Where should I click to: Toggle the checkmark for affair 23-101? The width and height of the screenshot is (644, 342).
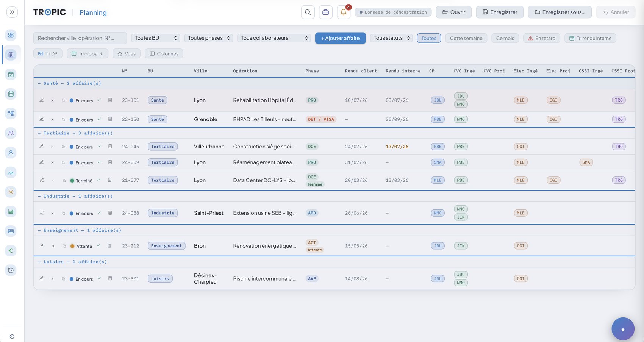click(x=99, y=100)
